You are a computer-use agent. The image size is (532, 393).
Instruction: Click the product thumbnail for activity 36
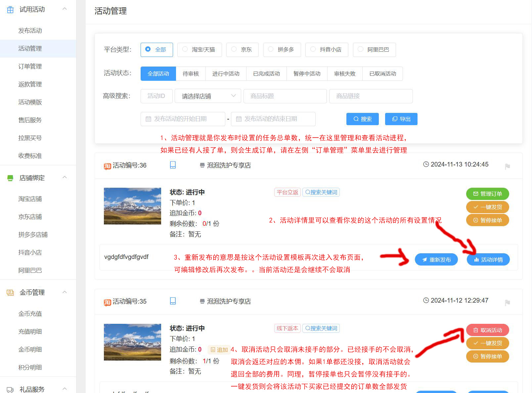click(x=132, y=206)
